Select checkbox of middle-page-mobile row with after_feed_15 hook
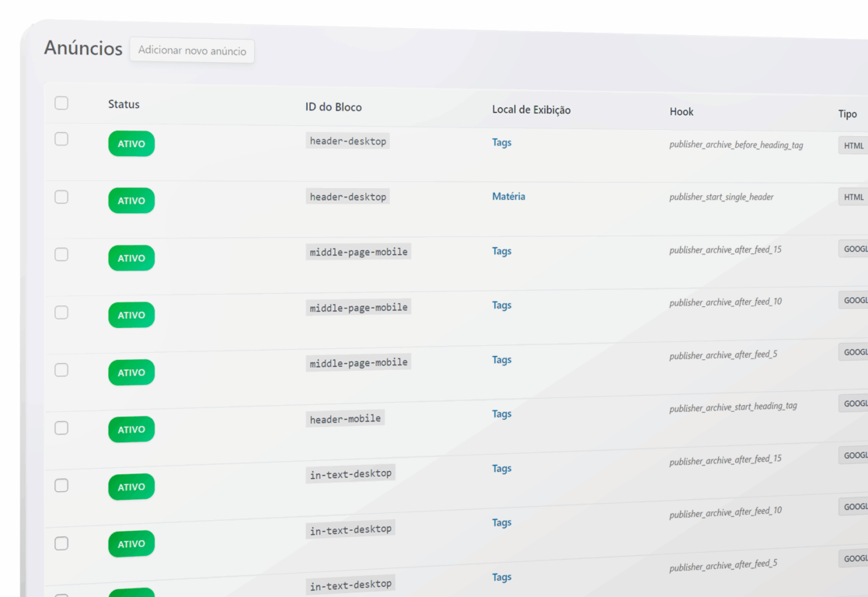 61,255
